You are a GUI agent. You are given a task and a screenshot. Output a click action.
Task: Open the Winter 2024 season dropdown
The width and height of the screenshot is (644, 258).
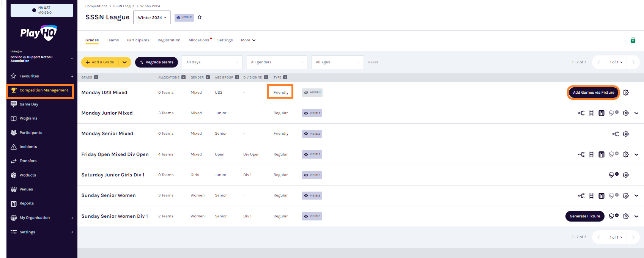[152, 17]
